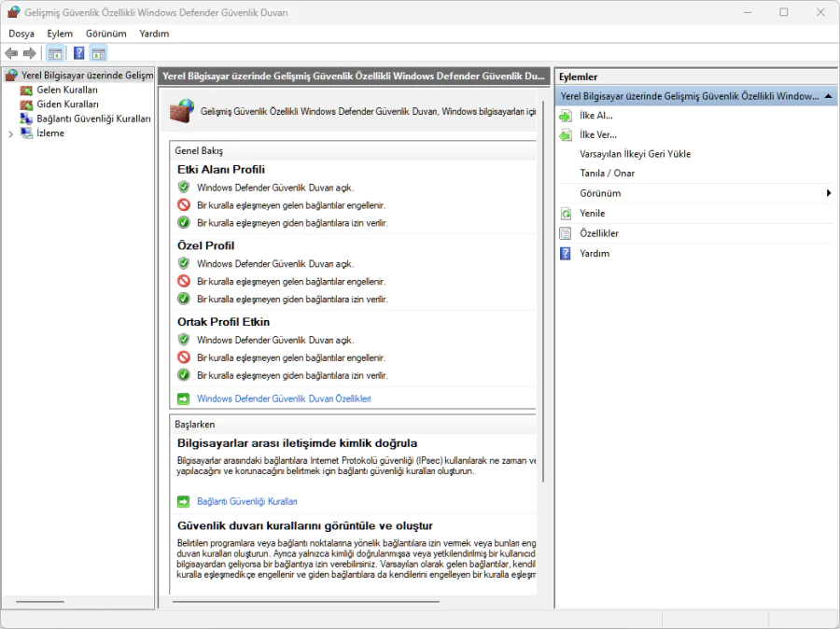Click Yardım help icon in Actions pane

tap(565, 254)
